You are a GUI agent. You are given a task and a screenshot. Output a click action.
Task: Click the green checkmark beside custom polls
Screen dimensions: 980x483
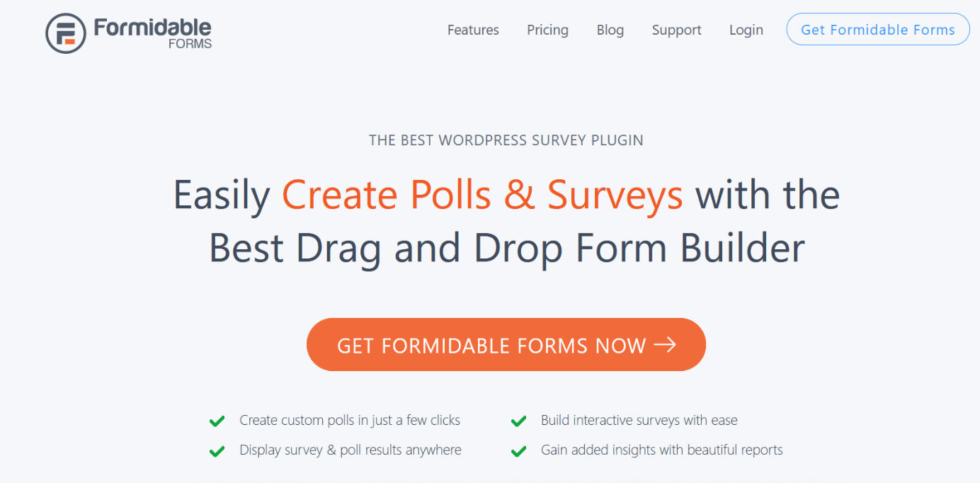(x=217, y=421)
